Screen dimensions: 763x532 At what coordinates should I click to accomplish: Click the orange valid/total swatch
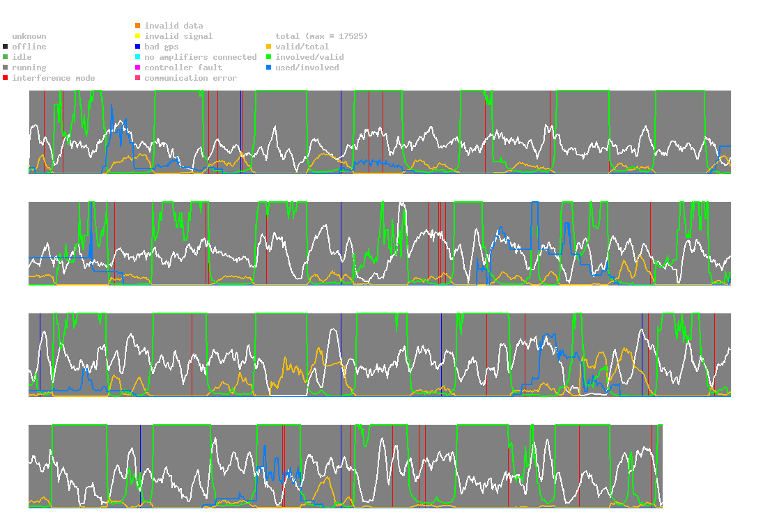(268, 47)
